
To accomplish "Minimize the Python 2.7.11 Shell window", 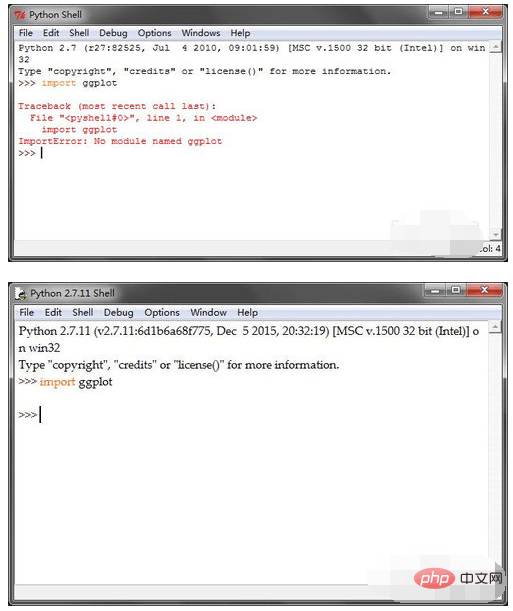I will 435,290.
